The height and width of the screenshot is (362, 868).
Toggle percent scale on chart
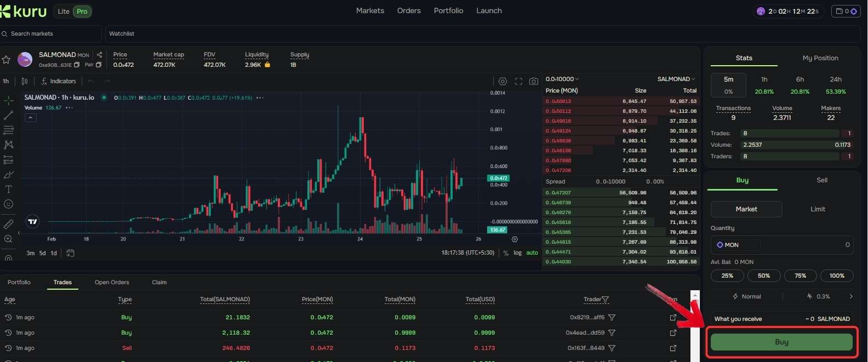pyautogui.click(x=506, y=253)
